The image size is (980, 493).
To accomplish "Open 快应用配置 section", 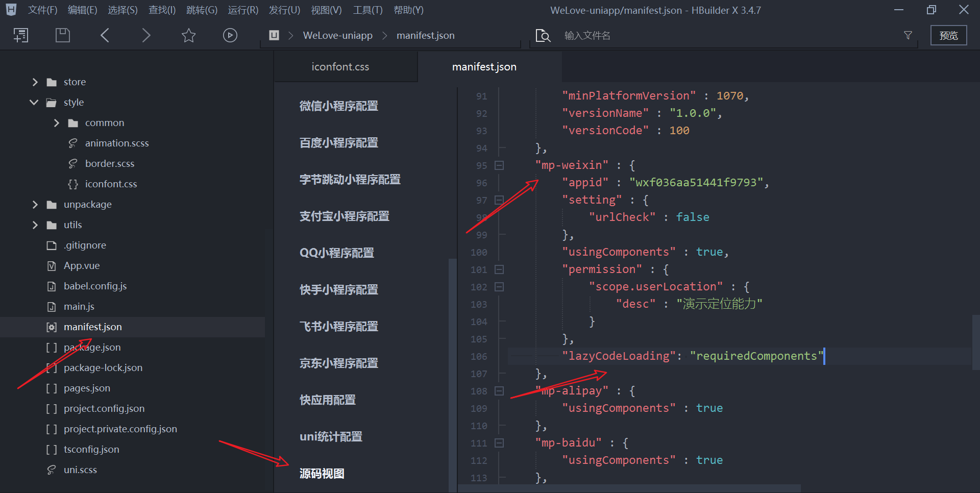I will point(328,400).
